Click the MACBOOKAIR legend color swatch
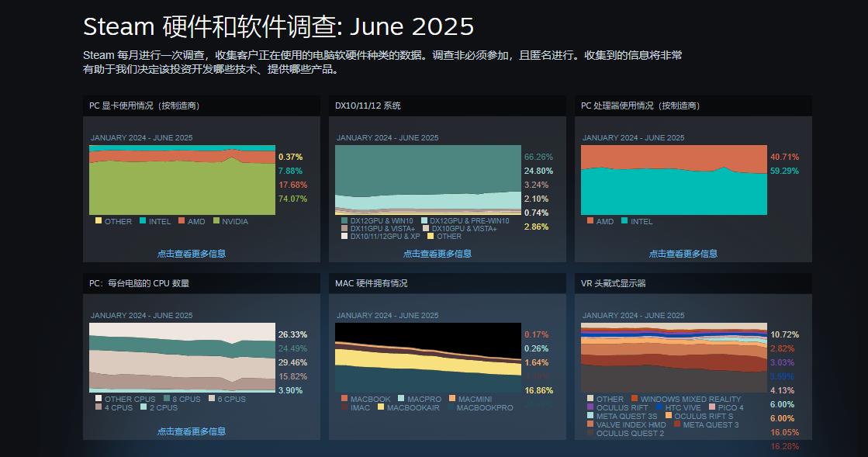The width and height of the screenshot is (868, 457). tap(381, 407)
